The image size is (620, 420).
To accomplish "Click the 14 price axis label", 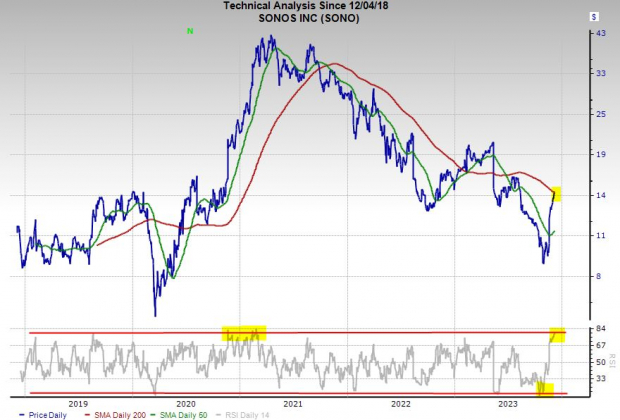I will click(601, 195).
